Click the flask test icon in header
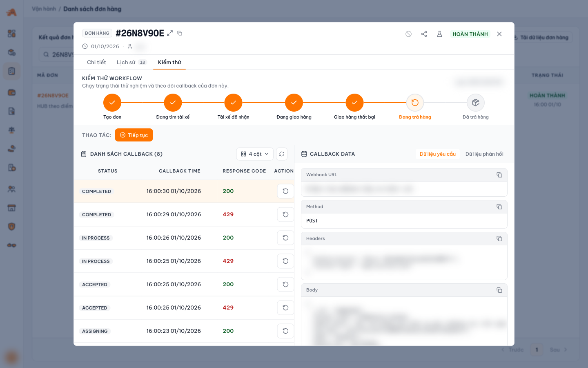This screenshot has width=588, height=368. pos(439,34)
